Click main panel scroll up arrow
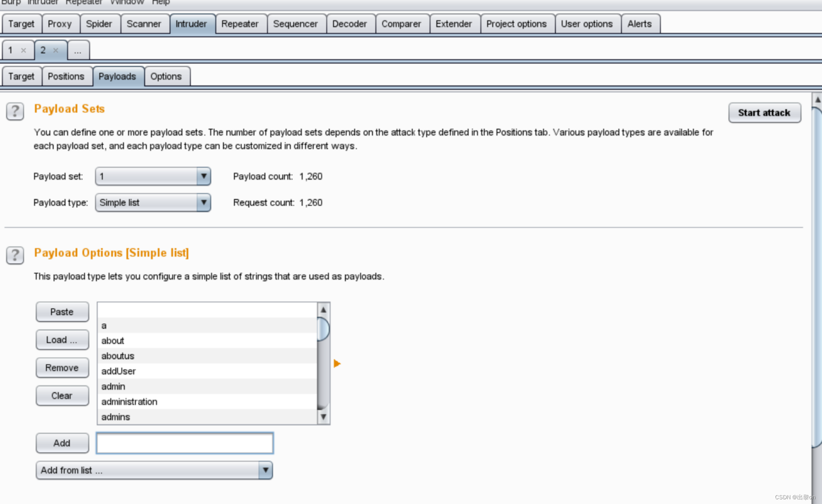Screen dimensions: 822x504 click(x=817, y=99)
